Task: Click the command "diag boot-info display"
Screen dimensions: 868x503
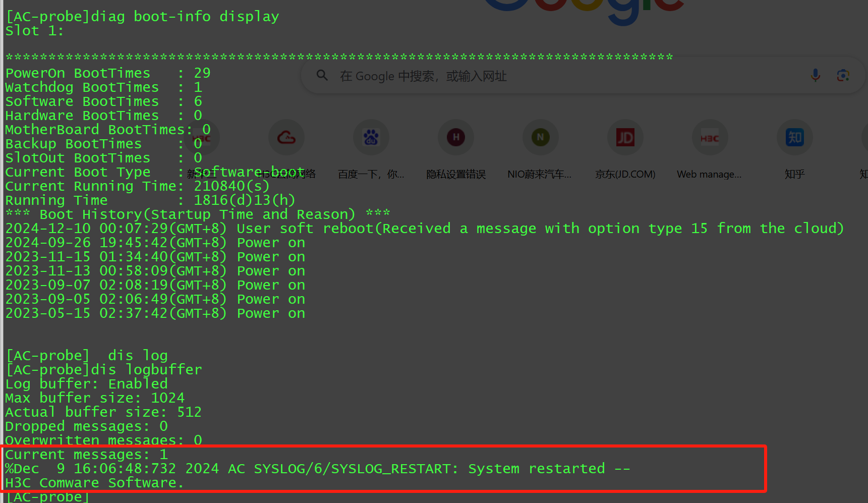Action: point(185,17)
